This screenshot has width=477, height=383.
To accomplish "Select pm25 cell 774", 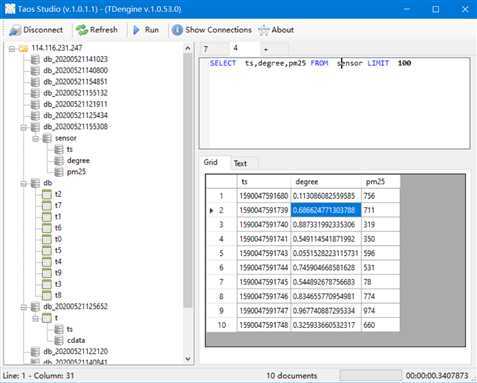I will [x=381, y=296].
